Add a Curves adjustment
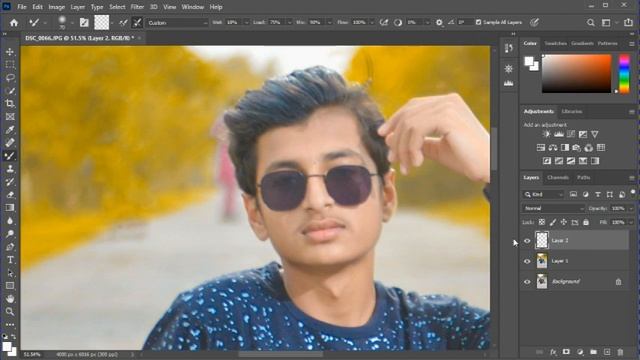Screen dimensions: 640x360 571,134
